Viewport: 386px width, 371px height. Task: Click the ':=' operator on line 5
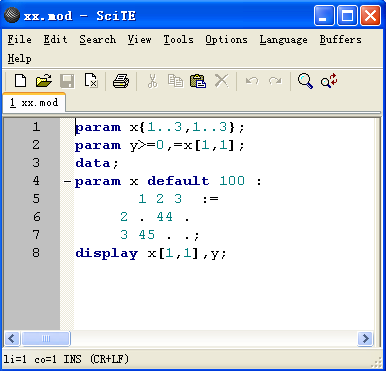pyautogui.click(x=210, y=199)
